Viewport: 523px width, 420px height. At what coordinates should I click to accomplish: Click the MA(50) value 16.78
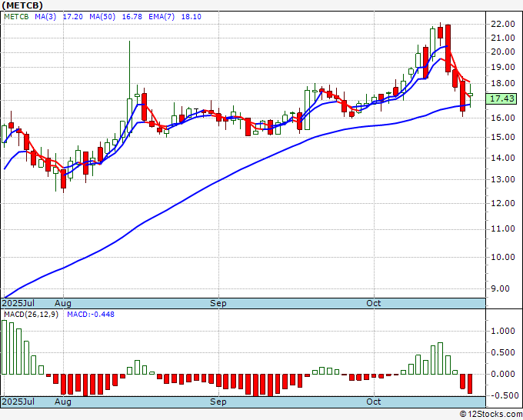click(132, 17)
